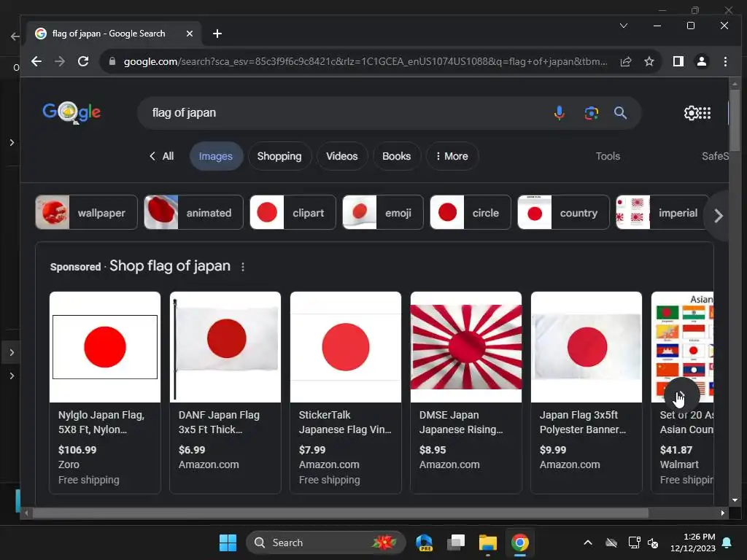This screenshot has width=747, height=560.
Task: Click the taskbar Search box
Action: pos(325,542)
